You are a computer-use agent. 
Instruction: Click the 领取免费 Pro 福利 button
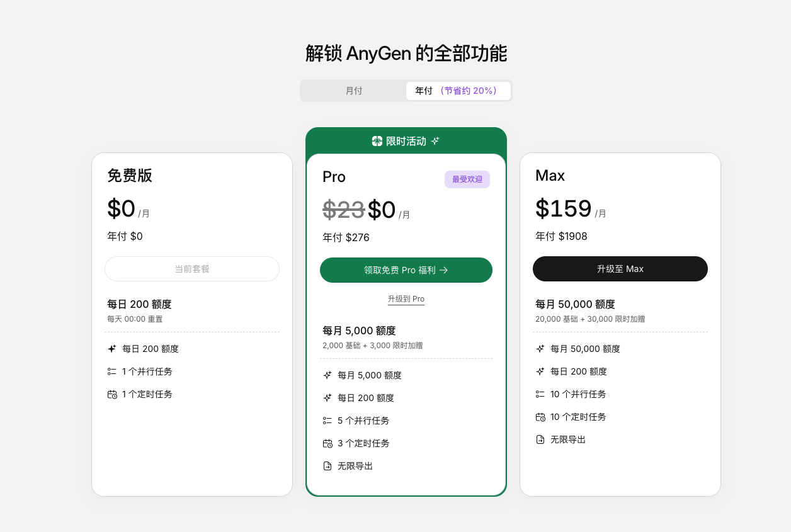pyautogui.click(x=406, y=269)
